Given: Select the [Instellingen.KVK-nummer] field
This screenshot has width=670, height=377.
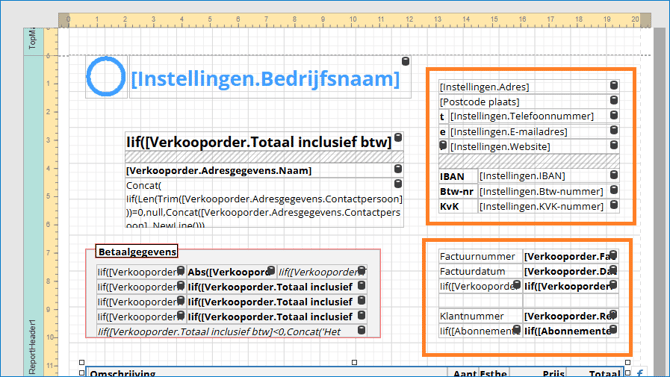Looking at the screenshot, I should (549, 206).
